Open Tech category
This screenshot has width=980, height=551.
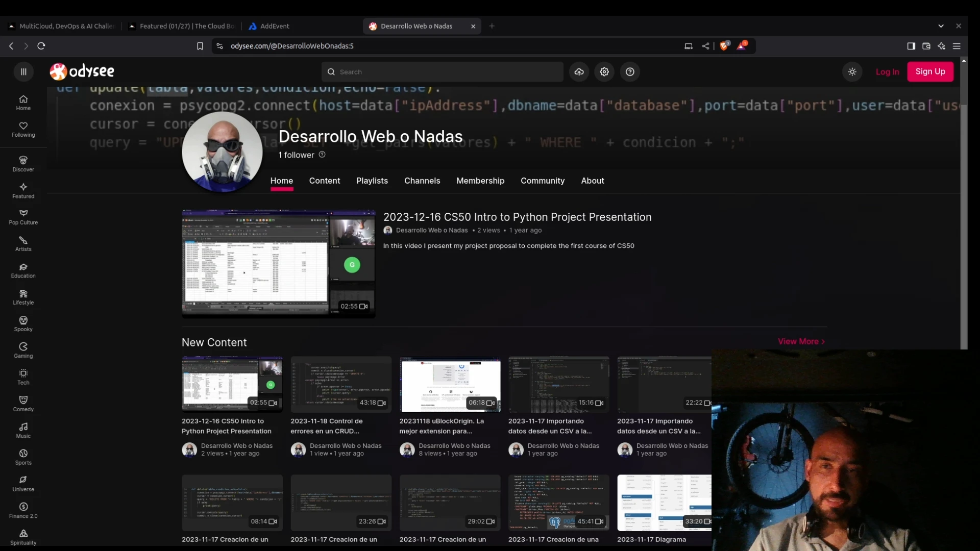tap(23, 378)
